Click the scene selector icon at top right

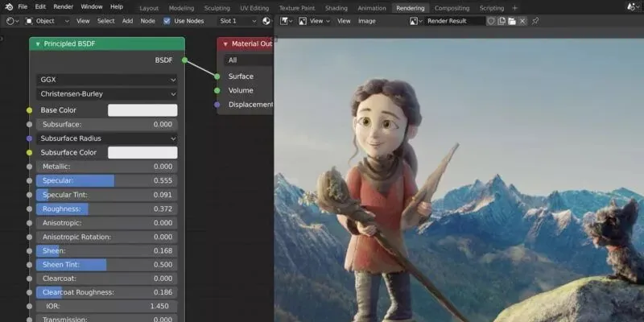[633, 7]
